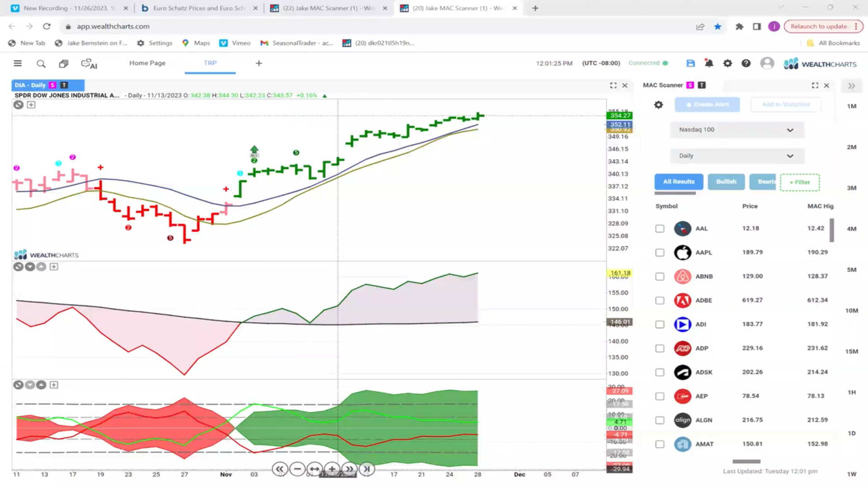Select the 1H timeframe in sidebar
Image resolution: width=868 pixels, height=488 pixels.
[x=852, y=392]
